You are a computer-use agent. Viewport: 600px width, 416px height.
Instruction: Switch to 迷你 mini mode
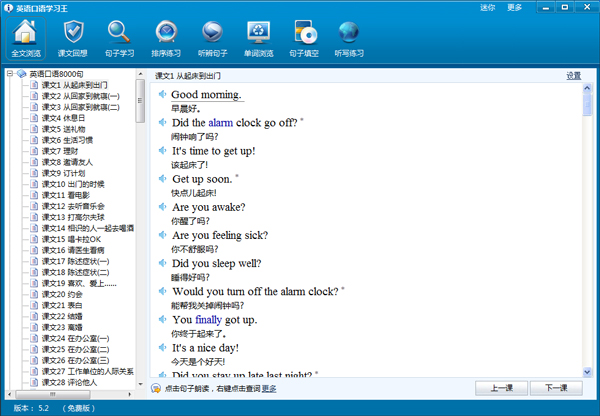coord(487,7)
